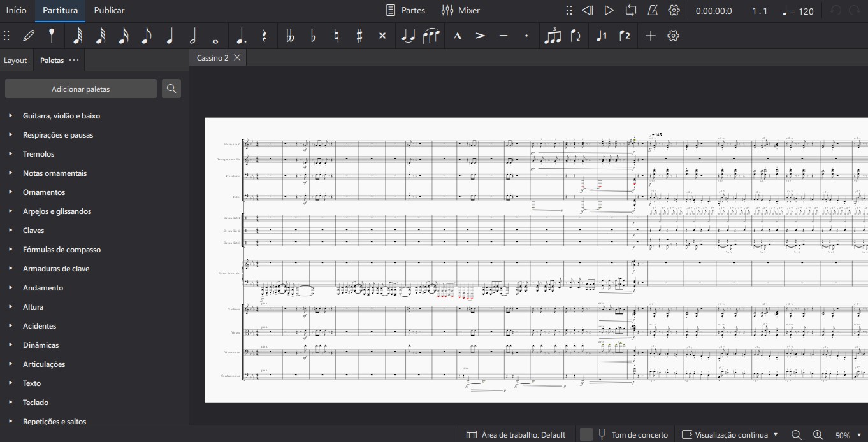Open the Mixer panel
Screen dimensions: 868x442
click(x=461, y=10)
